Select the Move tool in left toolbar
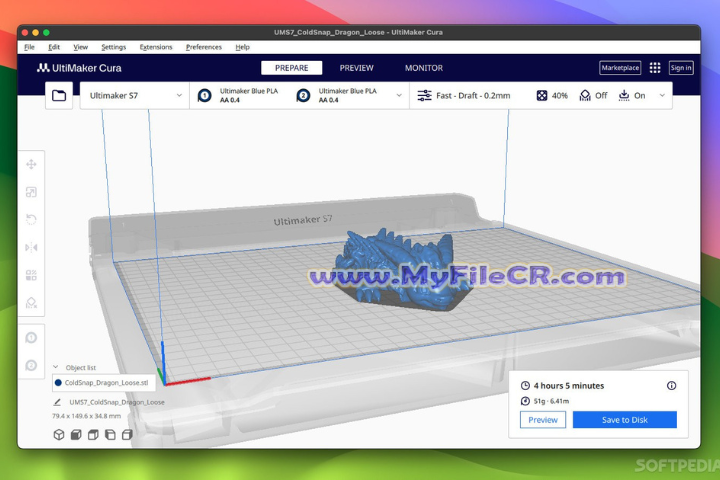Screen dimensions: 720x480 coord(31,164)
